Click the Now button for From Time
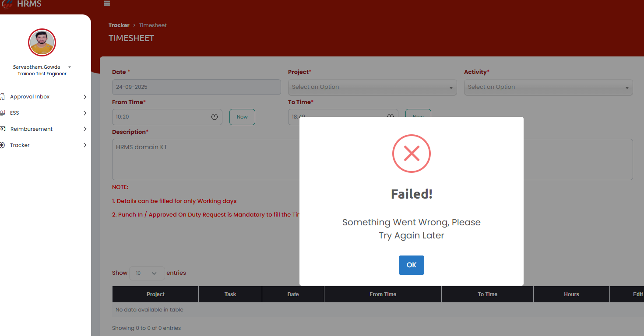The image size is (644, 336). tap(242, 117)
